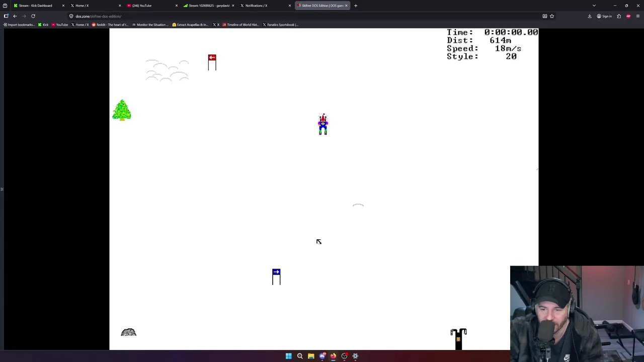Open the Downloads panel
This screenshot has width=644, height=362.
pos(590,16)
